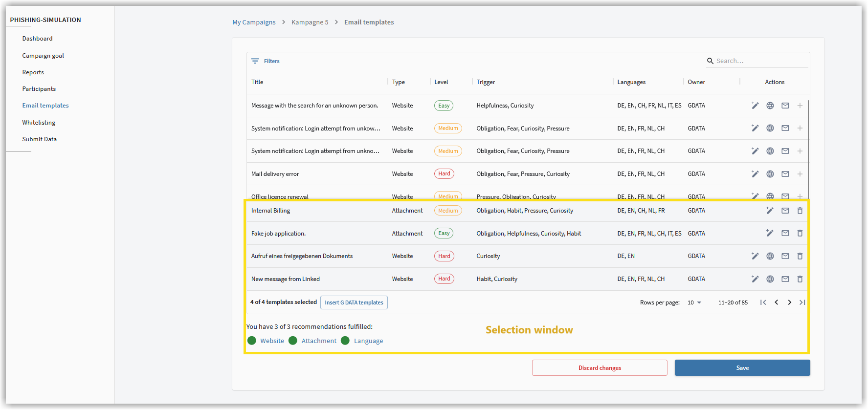
Task: Open Participants in sidebar
Action: pyautogui.click(x=39, y=89)
